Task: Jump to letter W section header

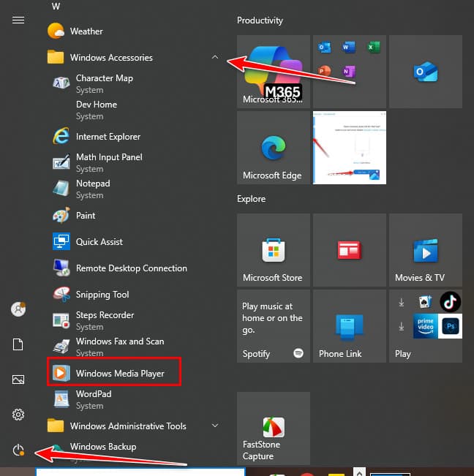Action: point(56,6)
